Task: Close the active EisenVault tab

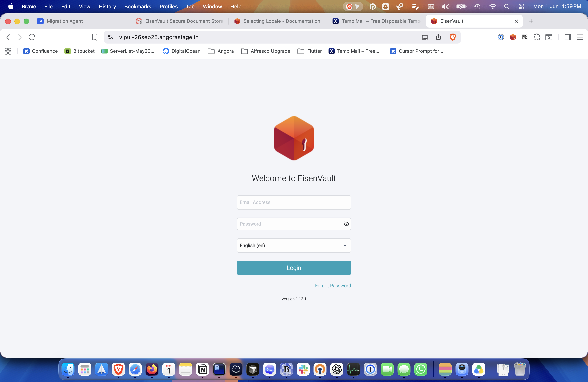Action: tap(516, 21)
